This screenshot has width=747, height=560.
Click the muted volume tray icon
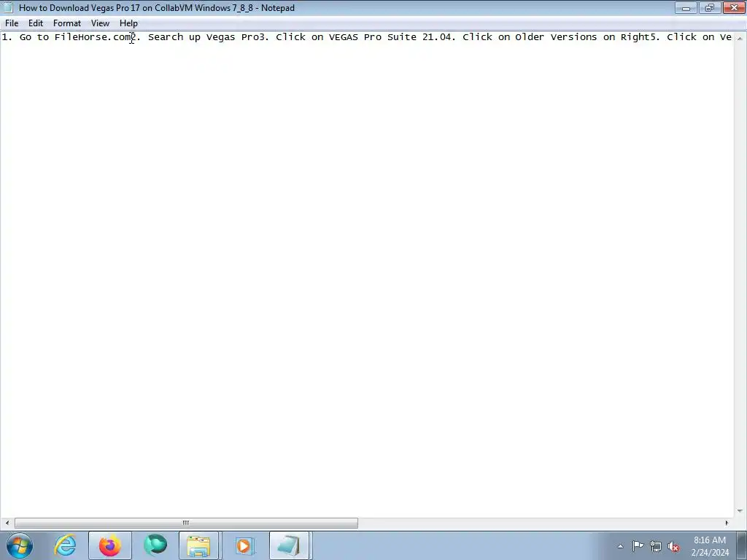point(673,546)
